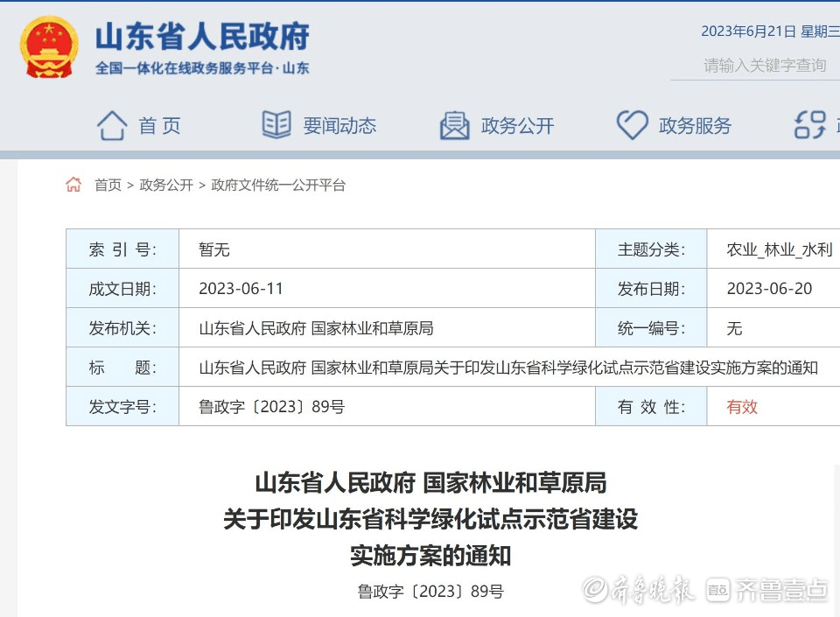The height and width of the screenshot is (617, 840).
Task: Click the 统一编号 label cell
Action: (651, 328)
